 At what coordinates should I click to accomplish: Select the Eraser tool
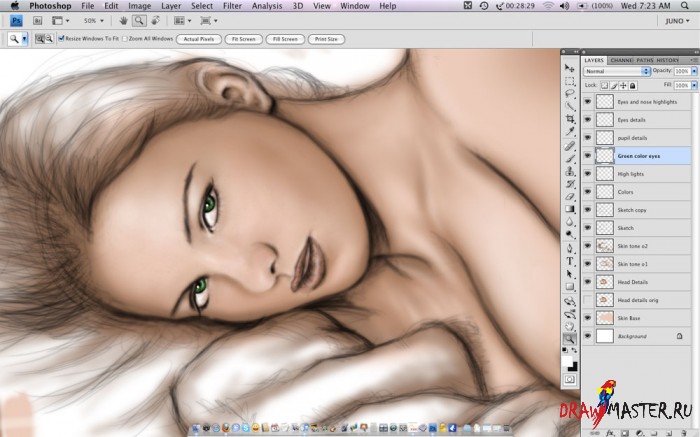569,196
